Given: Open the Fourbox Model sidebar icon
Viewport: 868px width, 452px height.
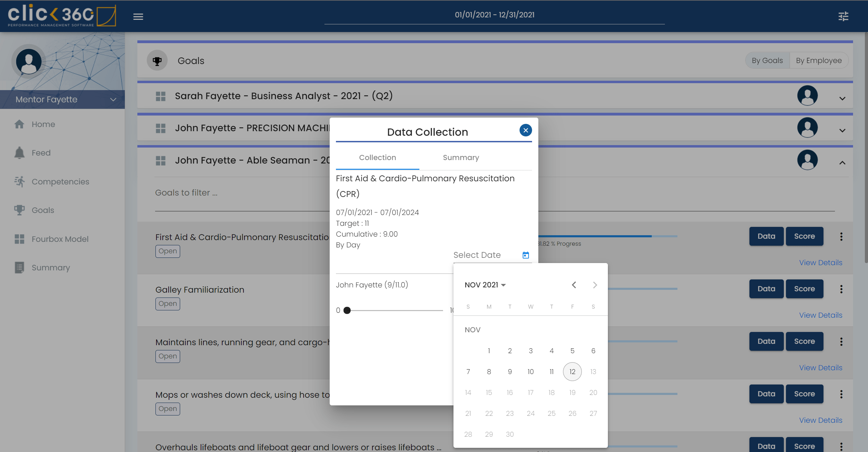Looking at the screenshot, I should click(x=19, y=239).
